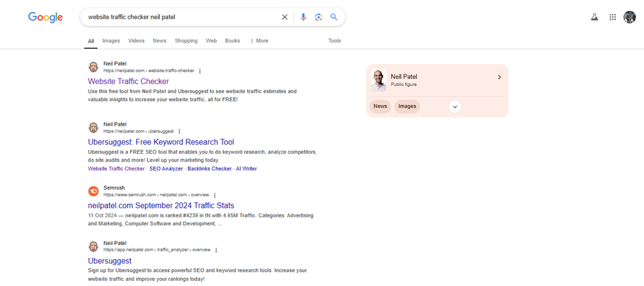Screen dimensions: 644x286
Task: Open Google account profile avatar
Action: [629, 17]
